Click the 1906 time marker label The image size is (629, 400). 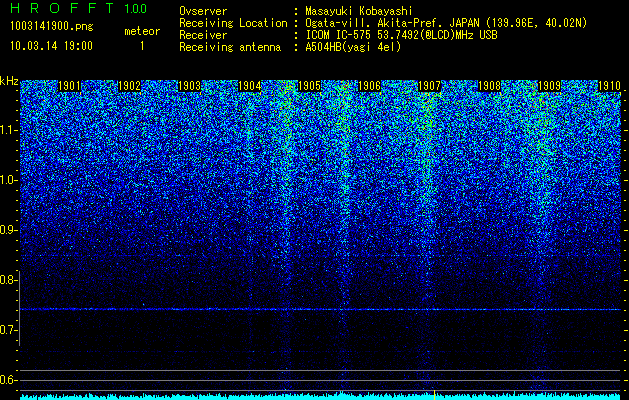point(369,86)
